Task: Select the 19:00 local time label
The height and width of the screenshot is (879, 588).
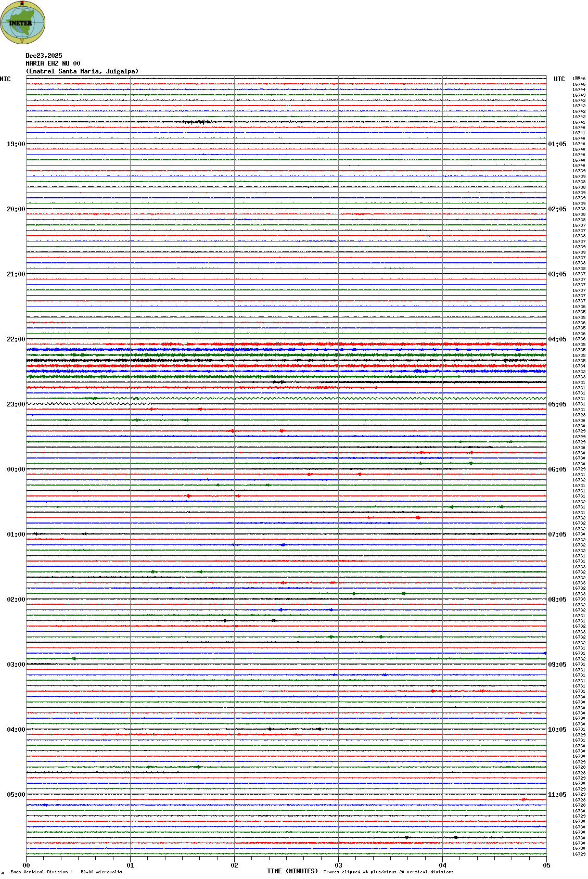Action: (16, 144)
